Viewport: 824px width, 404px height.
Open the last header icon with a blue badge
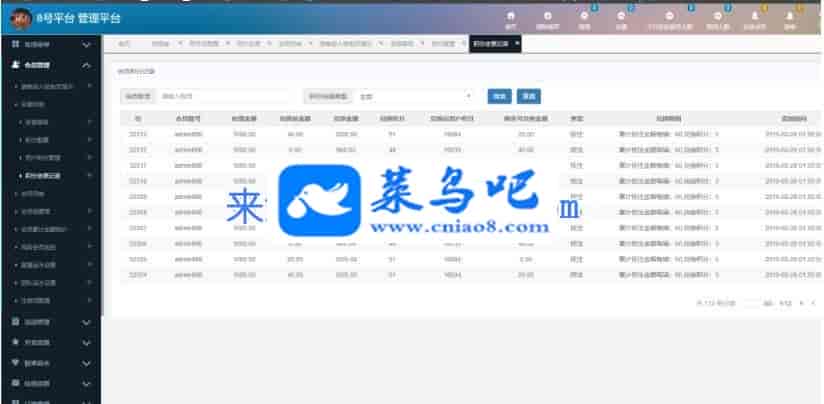(x=717, y=20)
